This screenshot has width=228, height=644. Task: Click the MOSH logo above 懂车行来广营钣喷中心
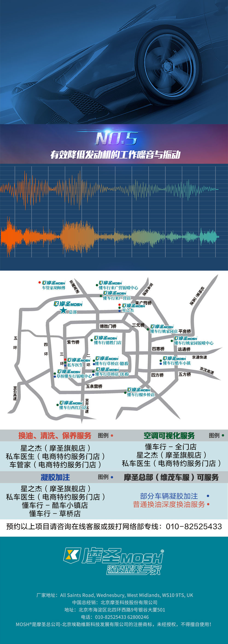pos(110,283)
